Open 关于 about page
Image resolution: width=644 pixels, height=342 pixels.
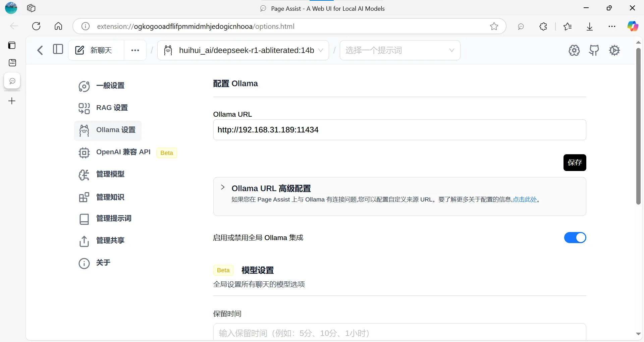94,263
